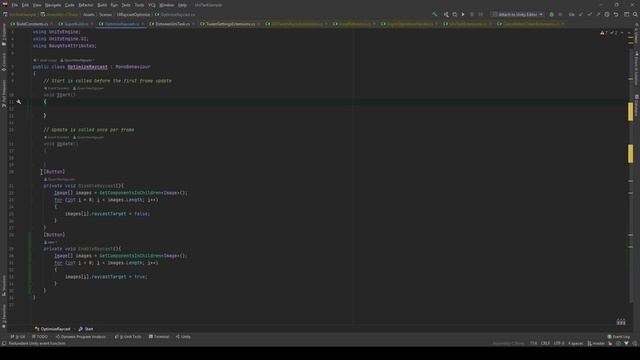Click the UTF-8 encoding status item
Screen dimensions: 640x360
coord(559,344)
